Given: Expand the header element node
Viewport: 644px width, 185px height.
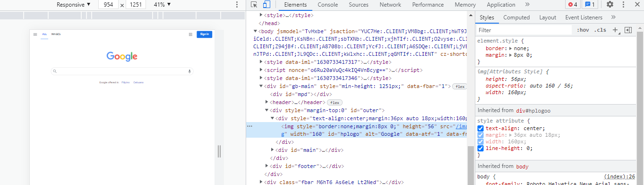Looking at the screenshot, I should tap(267, 102).
